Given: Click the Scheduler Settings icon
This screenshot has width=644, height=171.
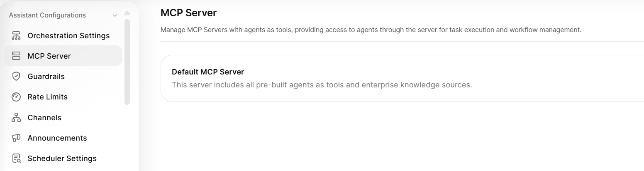Looking at the screenshot, I should [16, 159].
